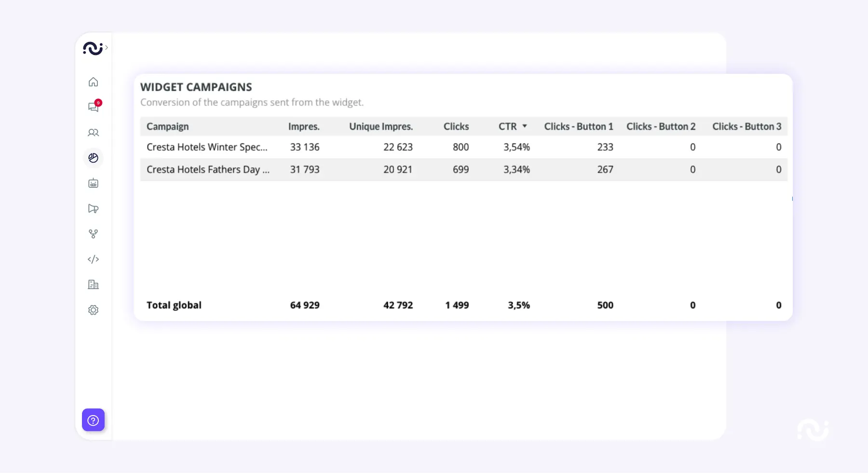Image resolution: width=868 pixels, height=473 pixels.
Task: Sort table by the Clicks column header
Action: click(x=457, y=126)
